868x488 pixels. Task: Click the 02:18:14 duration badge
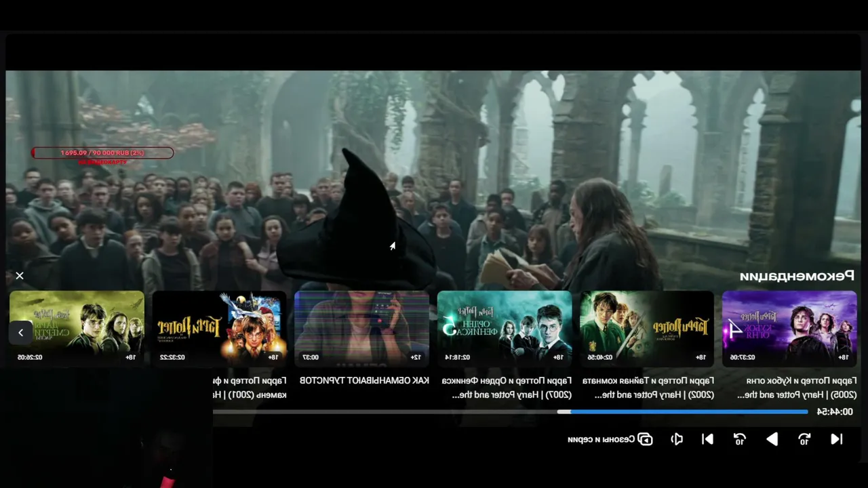458,357
